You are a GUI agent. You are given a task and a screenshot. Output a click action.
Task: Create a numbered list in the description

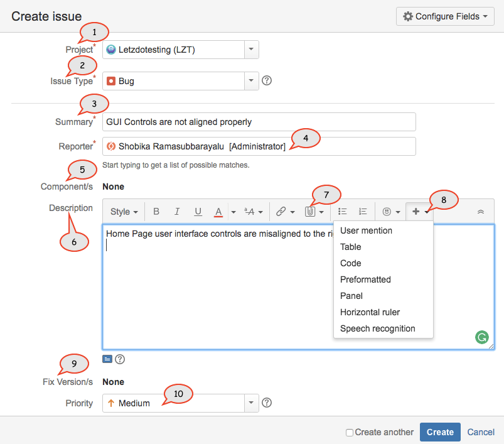[x=363, y=211]
